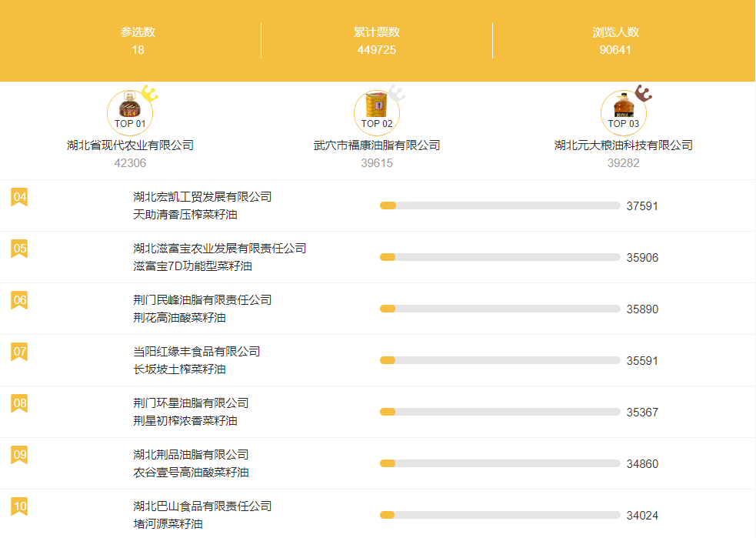Open 湖北元大粮油科技有限公司 entry
The image size is (756, 538).
624,145
